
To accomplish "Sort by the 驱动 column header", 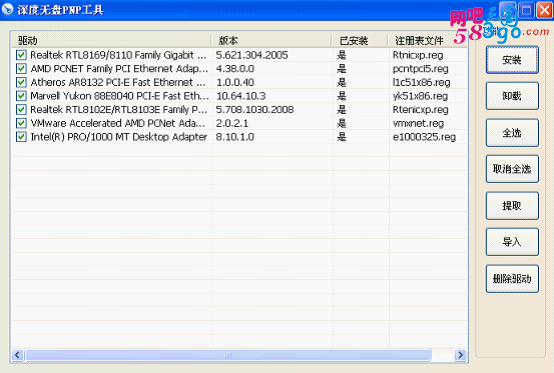I will tap(111, 41).
